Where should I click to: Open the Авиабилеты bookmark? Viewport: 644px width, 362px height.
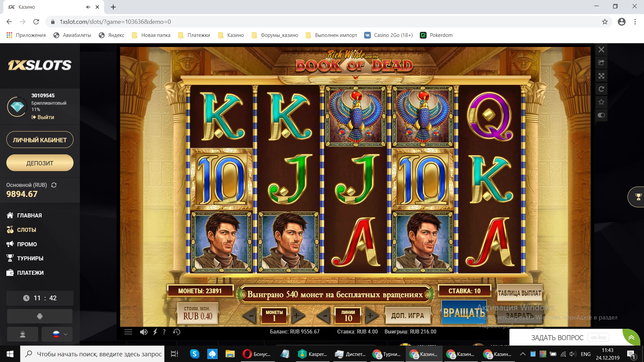[x=72, y=35]
